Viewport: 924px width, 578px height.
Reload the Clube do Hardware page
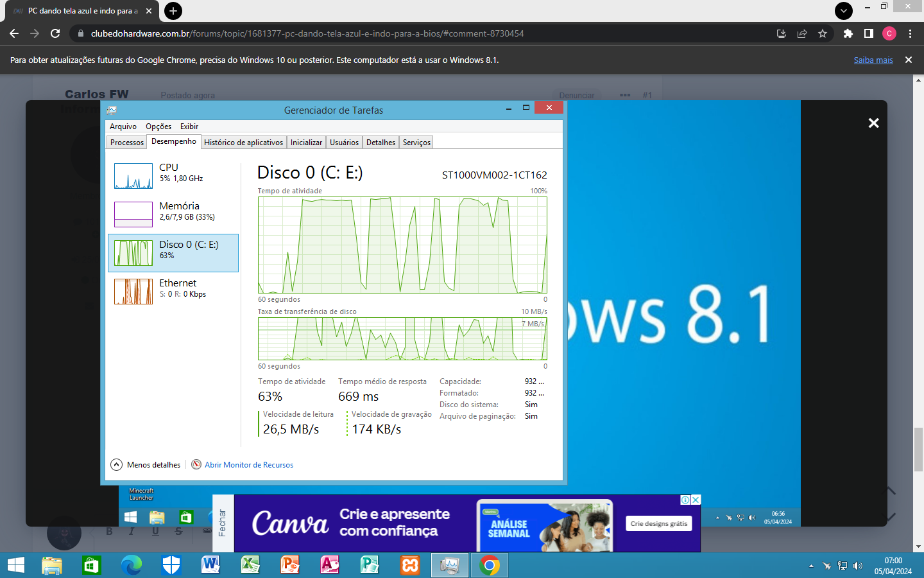55,33
